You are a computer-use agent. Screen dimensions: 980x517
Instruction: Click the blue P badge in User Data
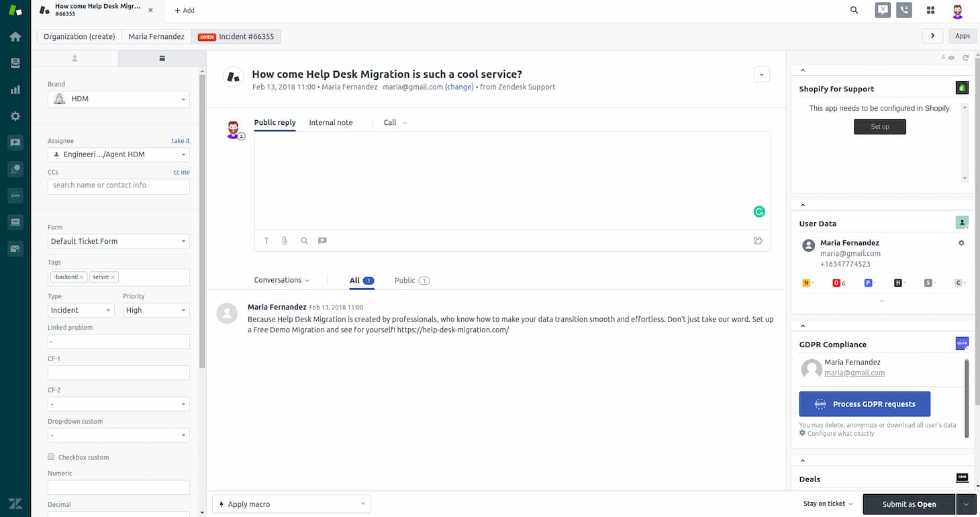[x=868, y=283]
